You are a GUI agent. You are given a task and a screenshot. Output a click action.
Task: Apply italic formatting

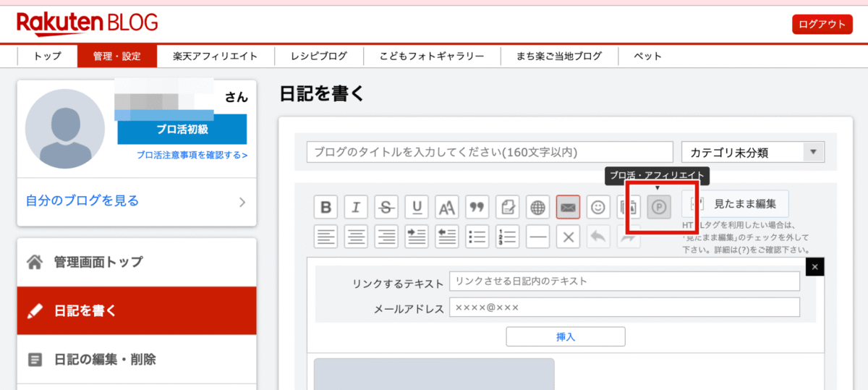point(356,208)
